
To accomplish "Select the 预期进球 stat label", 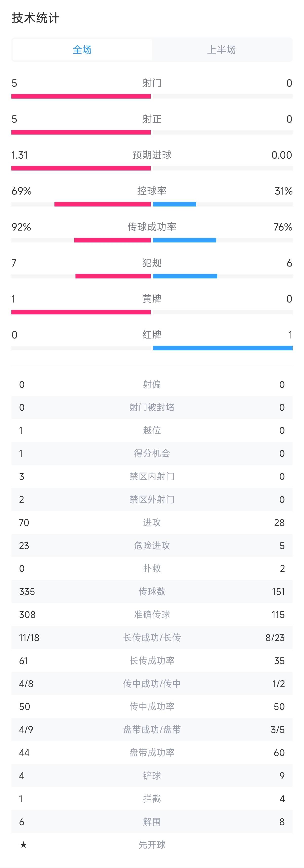I will 152,155.
